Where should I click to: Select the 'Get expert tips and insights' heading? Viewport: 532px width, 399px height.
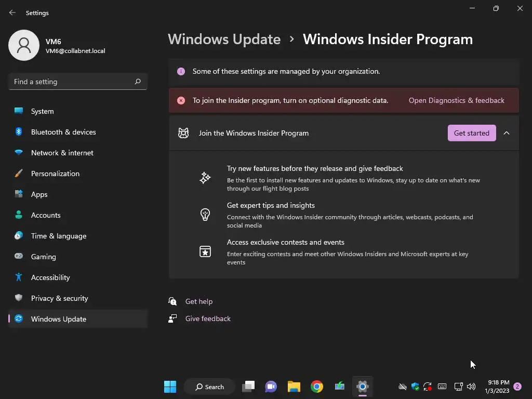[x=271, y=206]
